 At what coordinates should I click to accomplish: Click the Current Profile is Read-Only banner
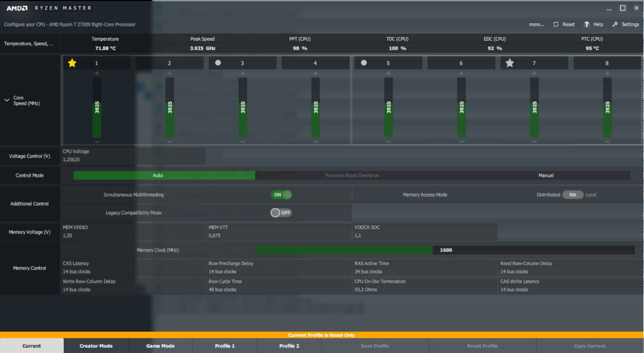[x=321, y=335]
